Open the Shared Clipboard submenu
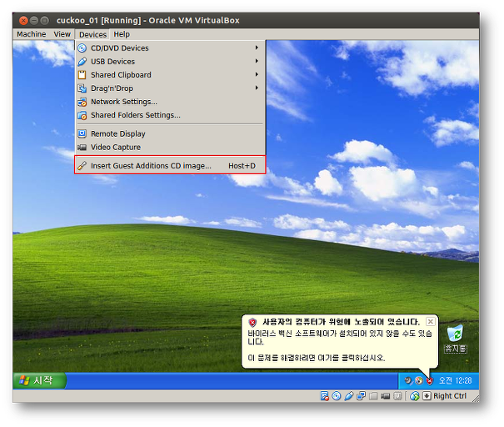 (170, 75)
